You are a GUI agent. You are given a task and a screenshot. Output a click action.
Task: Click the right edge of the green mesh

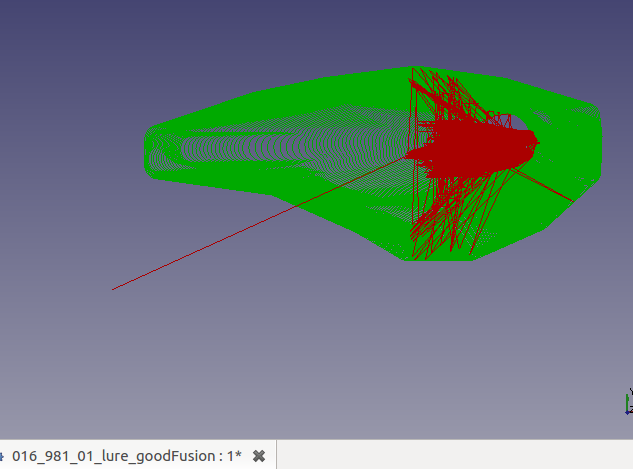pos(601,150)
